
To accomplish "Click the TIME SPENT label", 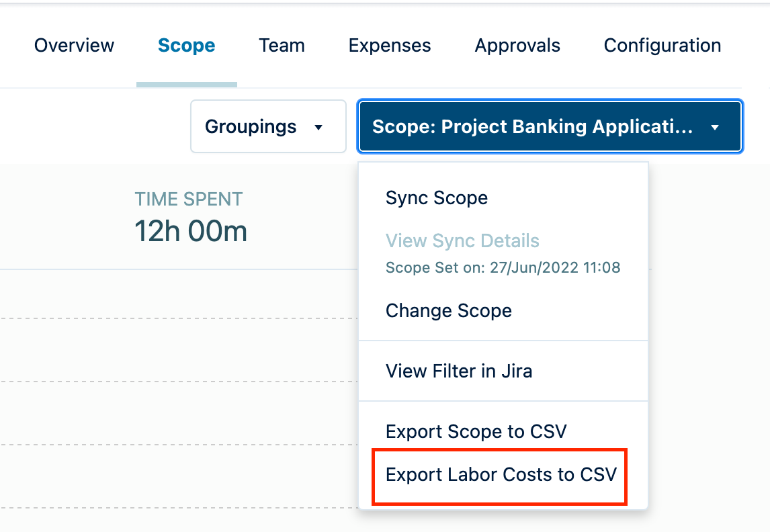I will [189, 199].
